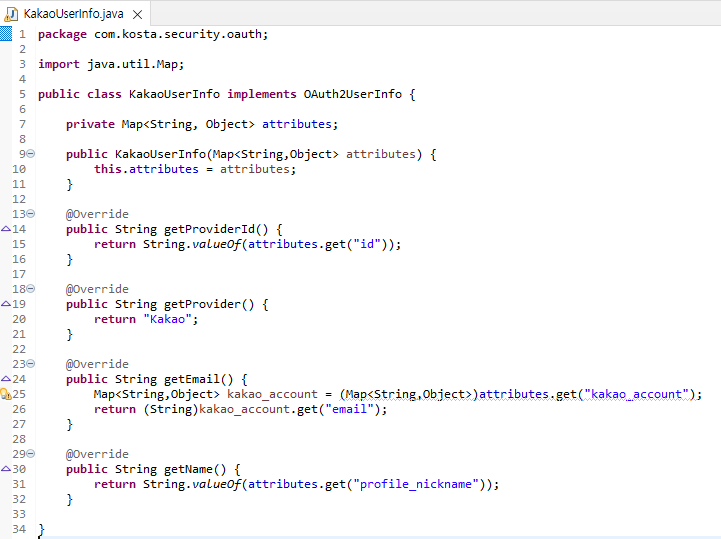
Task: Click the (String) cast on line 26
Action: (171, 409)
